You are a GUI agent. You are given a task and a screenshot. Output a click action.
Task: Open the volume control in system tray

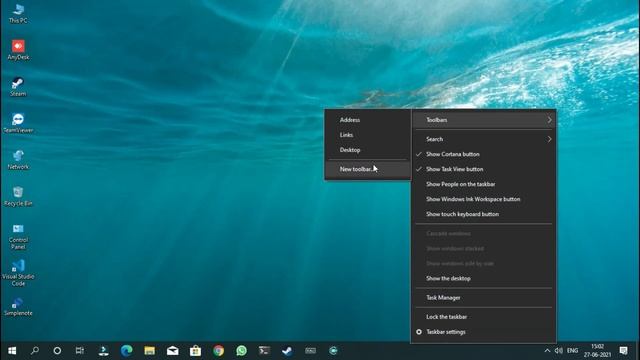pyautogui.click(x=558, y=351)
